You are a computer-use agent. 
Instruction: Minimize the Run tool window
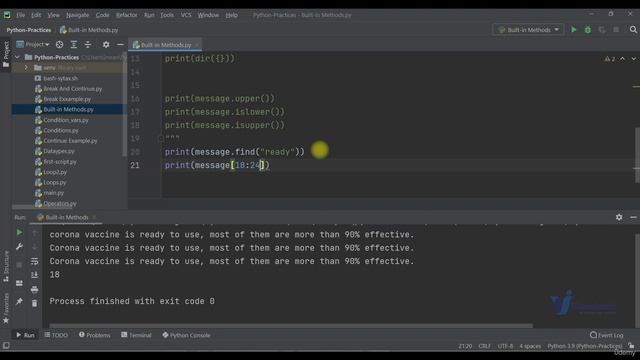point(633,217)
